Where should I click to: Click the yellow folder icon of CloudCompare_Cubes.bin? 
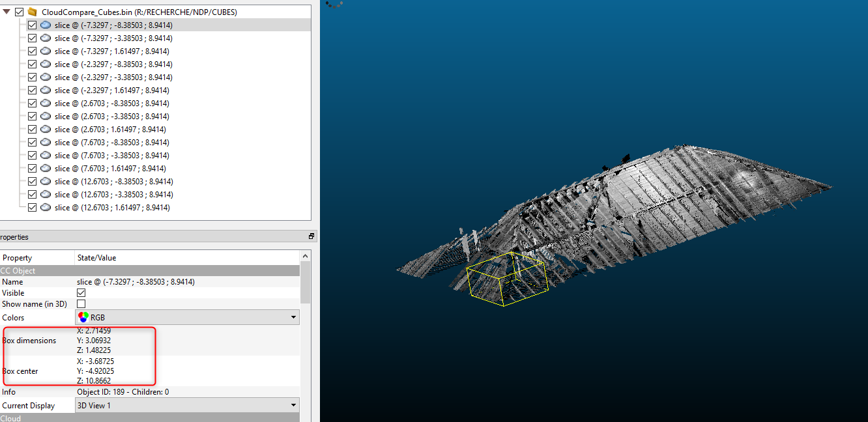point(32,12)
